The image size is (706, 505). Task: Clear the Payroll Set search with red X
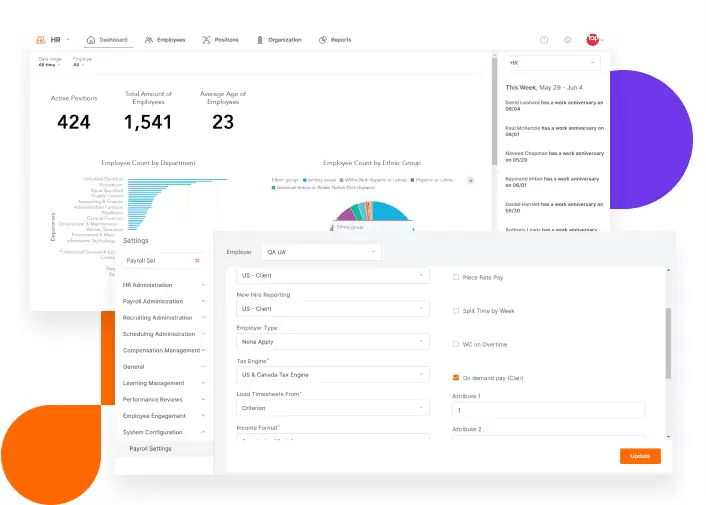click(x=196, y=260)
